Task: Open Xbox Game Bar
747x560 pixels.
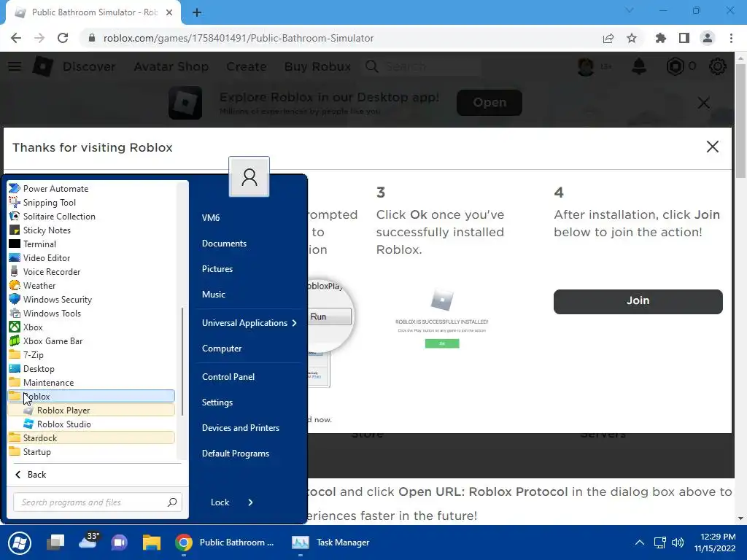Action: (x=91, y=341)
